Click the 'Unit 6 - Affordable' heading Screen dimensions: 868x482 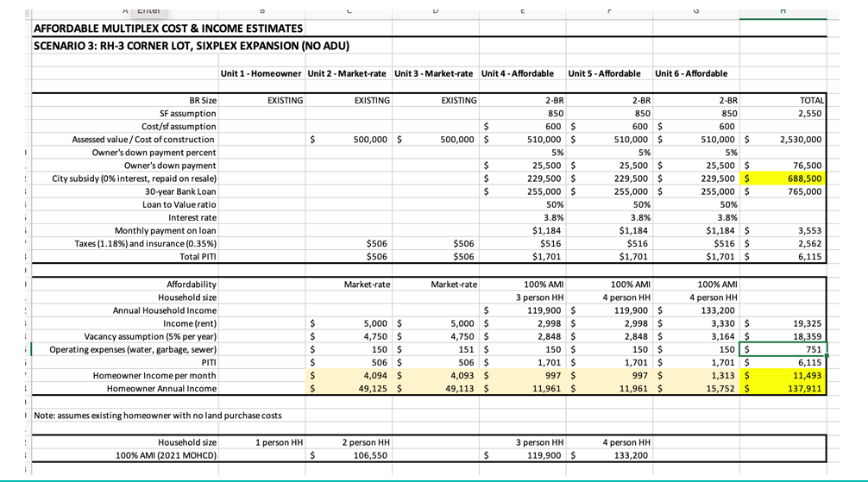(691, 73)
